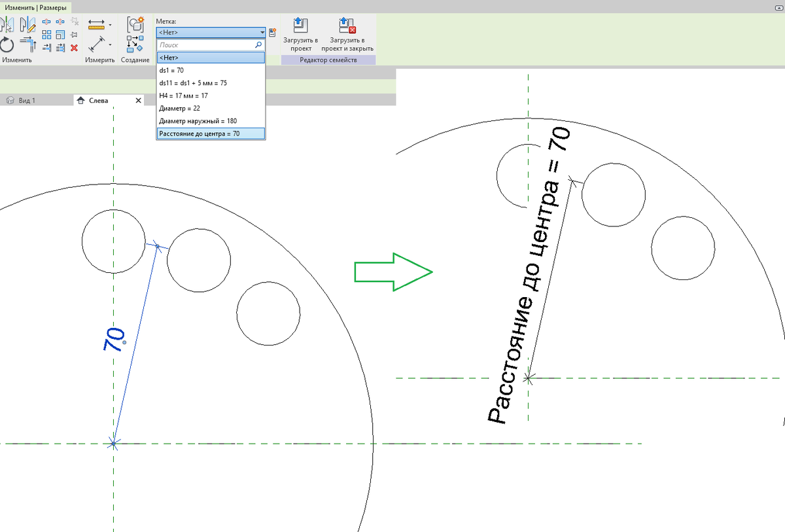
Task: Click the red Delete icon
Action: coord(75,48)
